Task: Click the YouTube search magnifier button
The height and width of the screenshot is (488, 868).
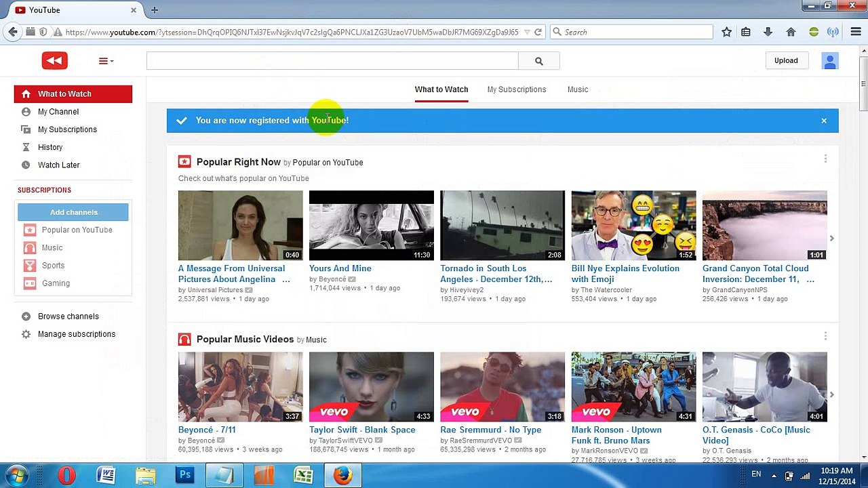Action: click(x=539, y=61)
